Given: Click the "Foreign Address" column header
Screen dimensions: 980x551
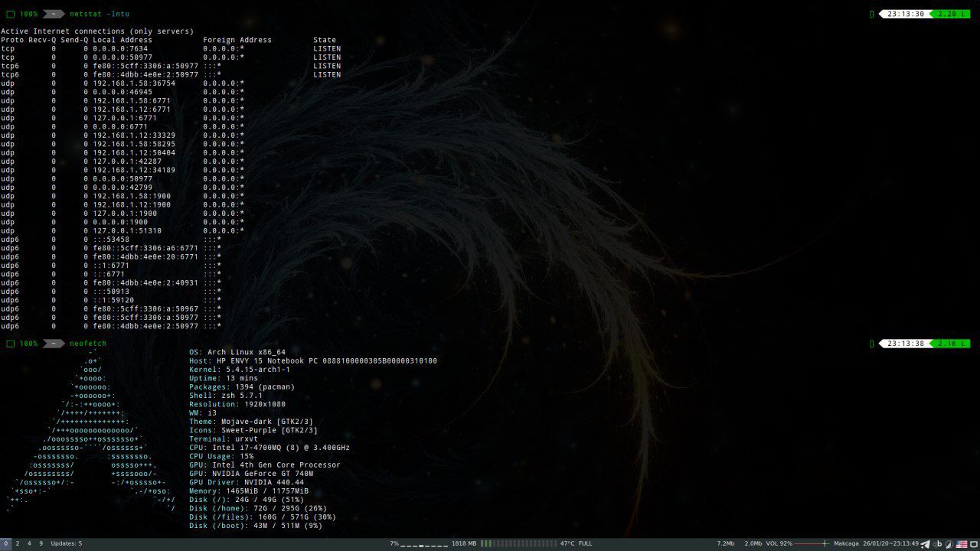Looking at the screenshot, I should point(237,40).
